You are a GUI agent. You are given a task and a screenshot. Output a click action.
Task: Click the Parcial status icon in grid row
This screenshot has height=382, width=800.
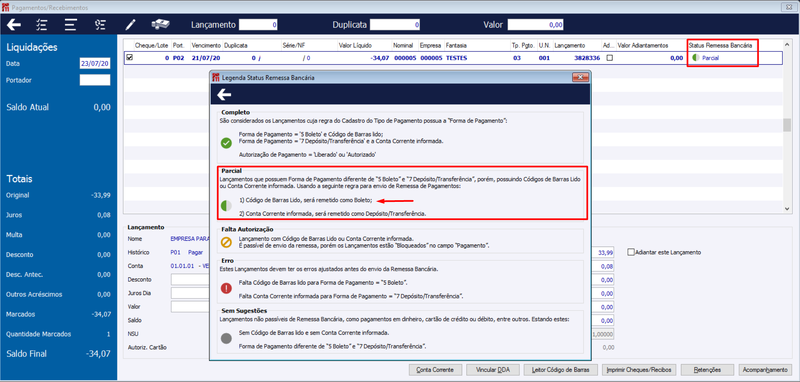click(695, 58)
